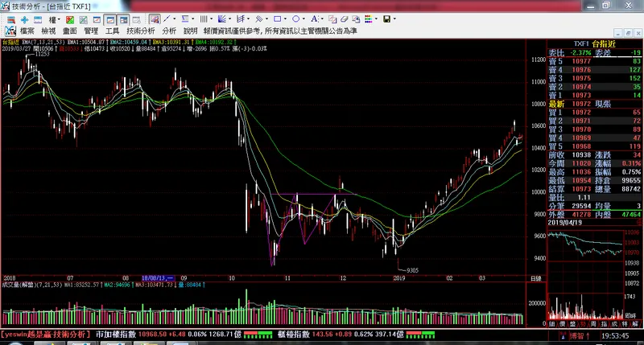The height and width of the screenshot is (345, 644).
Task: Expand the ellipse tool dropdown arrow
Action: click(x=303, y=18)
